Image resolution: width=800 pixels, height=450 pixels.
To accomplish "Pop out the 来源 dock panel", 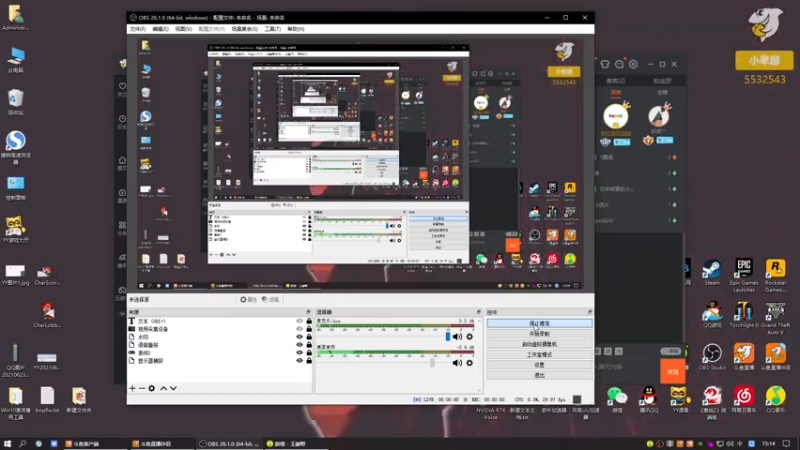I will (308, 312).
